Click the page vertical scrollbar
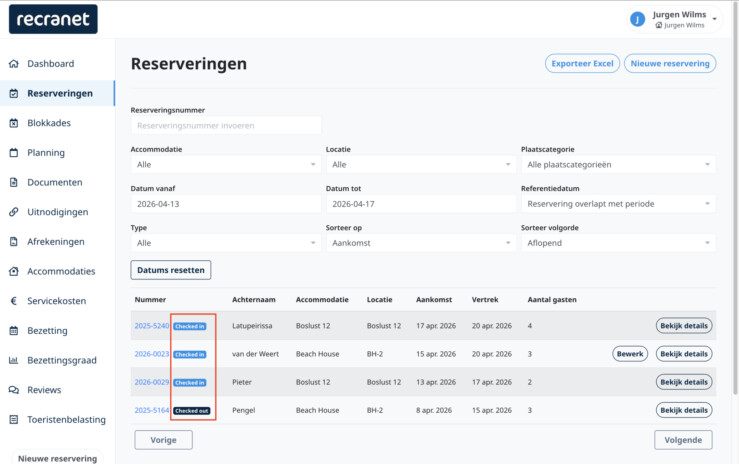Viewport: 739px width, 464px height. (x=735, y=198)
